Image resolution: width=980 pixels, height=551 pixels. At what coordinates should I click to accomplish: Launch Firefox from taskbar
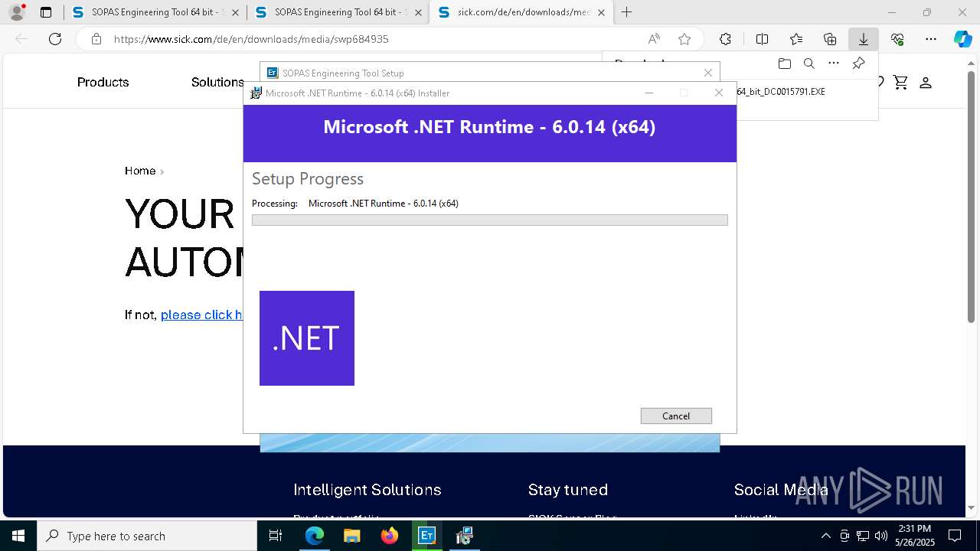[x=390, y=536]
